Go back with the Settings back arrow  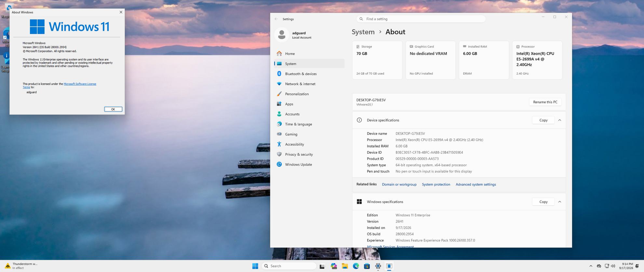(276, 19)
